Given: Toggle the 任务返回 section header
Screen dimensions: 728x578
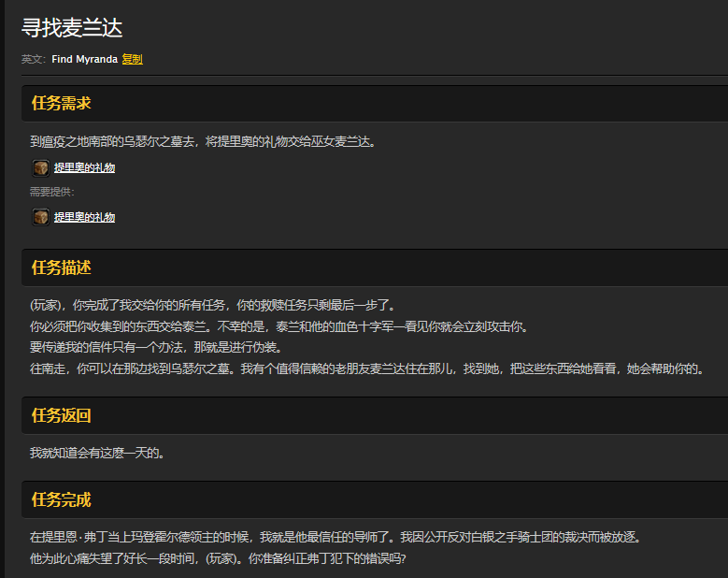Looking at the screenshot, I should click(x=62, y=415).
